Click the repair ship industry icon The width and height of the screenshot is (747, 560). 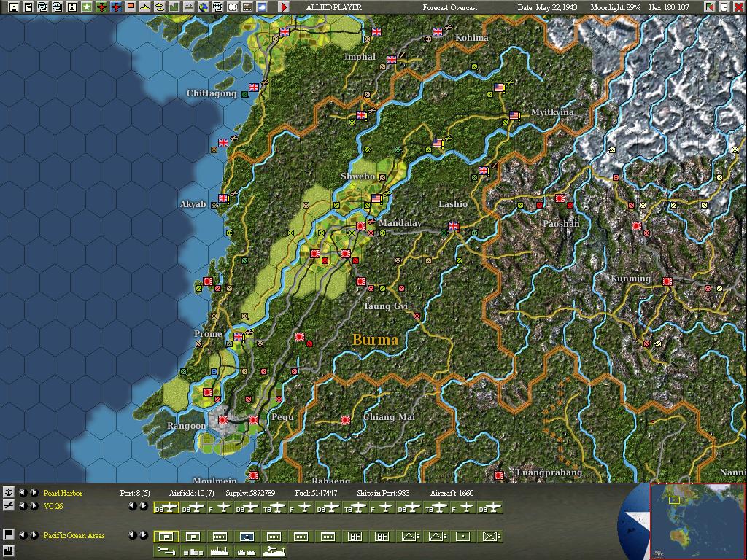pyautogui.click(x=274, y=551)
